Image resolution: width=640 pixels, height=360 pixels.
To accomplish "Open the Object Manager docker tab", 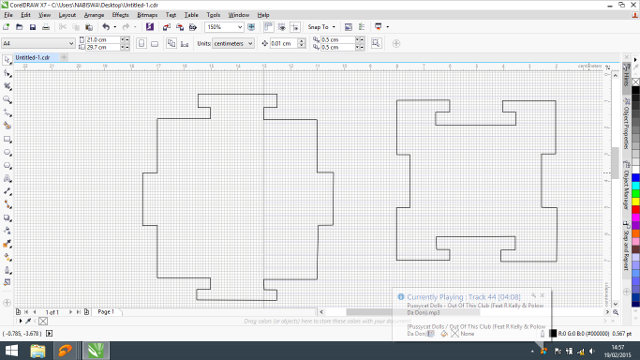I will (626, 185).
